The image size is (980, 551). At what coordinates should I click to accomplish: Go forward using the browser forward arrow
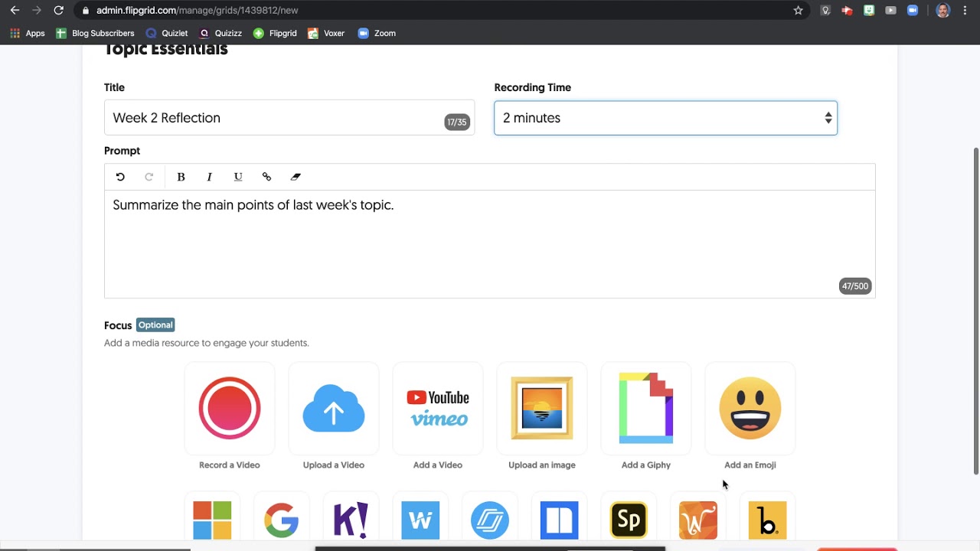click(37, 11)
